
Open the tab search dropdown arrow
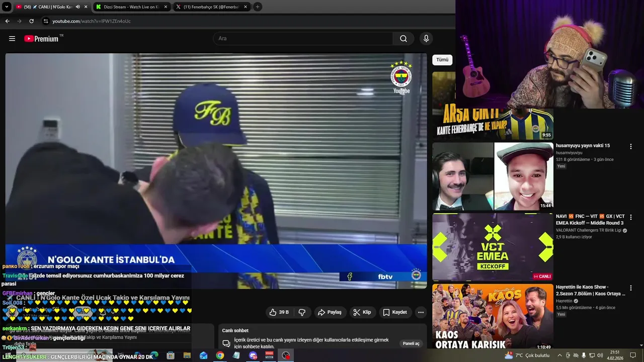7,7
